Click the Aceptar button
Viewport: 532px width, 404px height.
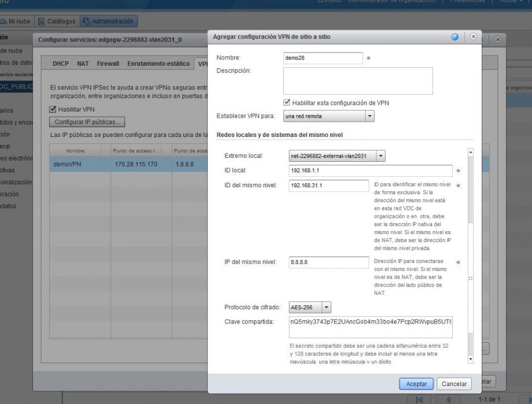416,384
